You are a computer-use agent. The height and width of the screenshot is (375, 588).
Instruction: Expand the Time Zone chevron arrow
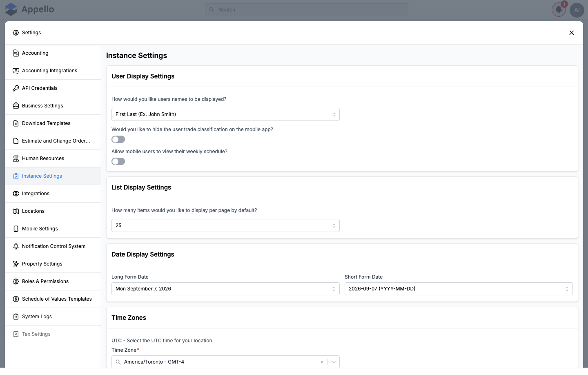click(x=334, y=362)
